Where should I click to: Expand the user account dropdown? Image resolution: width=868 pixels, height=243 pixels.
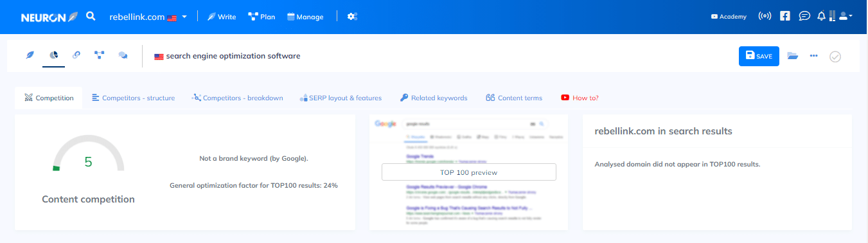[x=846, y=17]
